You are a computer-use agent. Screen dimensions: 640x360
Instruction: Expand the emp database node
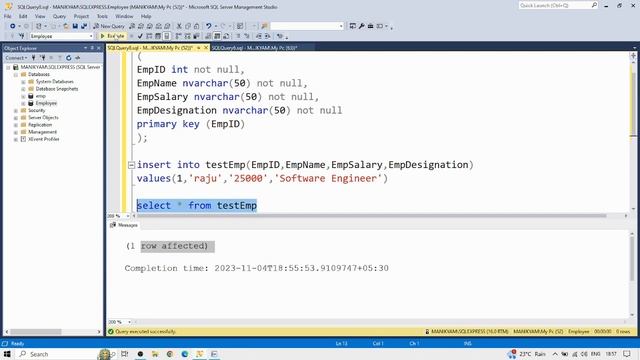click(23, 96)
